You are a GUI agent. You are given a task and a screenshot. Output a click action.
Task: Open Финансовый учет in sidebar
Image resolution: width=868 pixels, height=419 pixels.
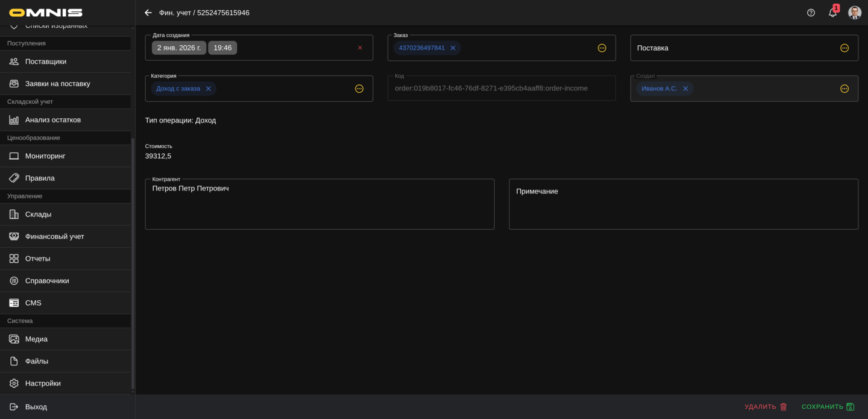54,236
